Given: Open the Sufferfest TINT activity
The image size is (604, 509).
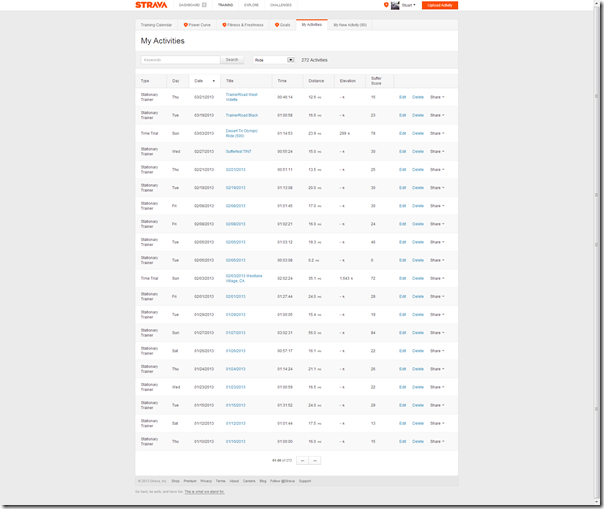Looking at the screenshot, I should click(238, 151).
